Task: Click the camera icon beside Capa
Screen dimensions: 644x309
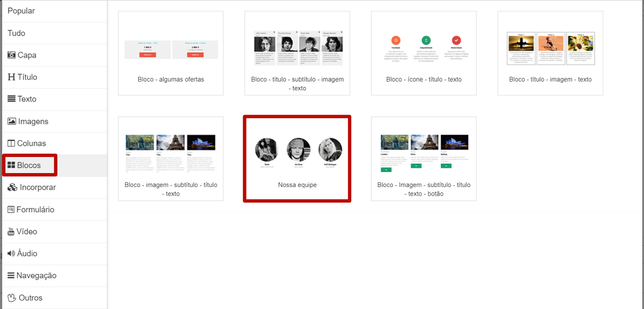Action: pyautogui.click(x=11, y=55)
